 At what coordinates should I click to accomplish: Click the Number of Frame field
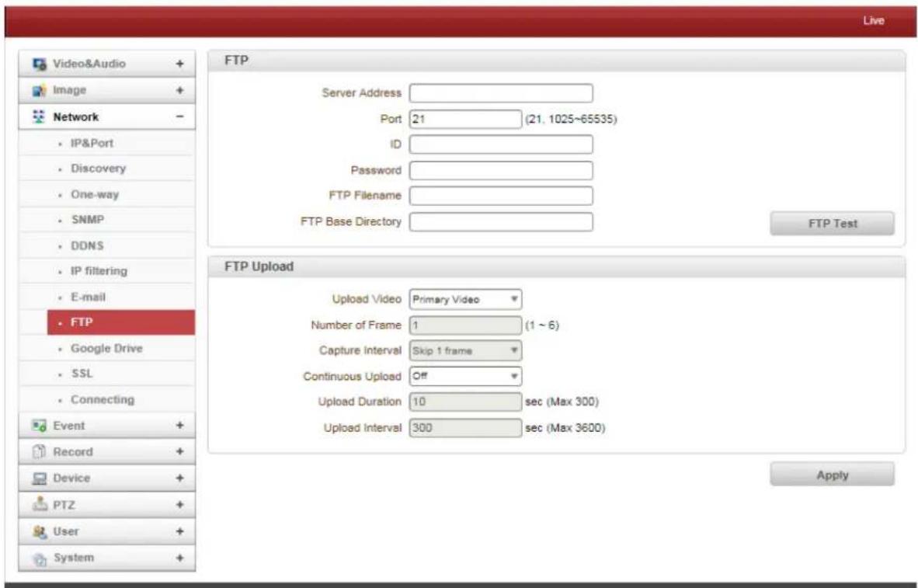coord(465,325)
